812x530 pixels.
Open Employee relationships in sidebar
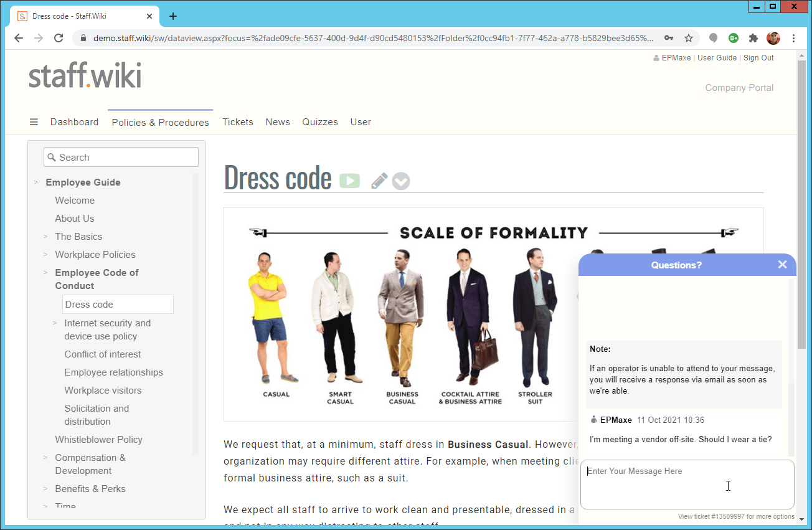click(x=114, y=372)
